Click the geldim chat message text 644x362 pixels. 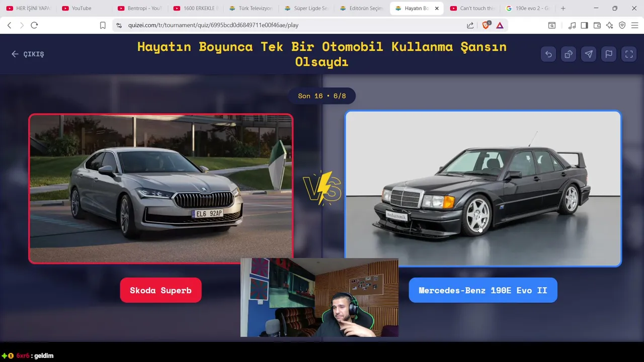44,355
